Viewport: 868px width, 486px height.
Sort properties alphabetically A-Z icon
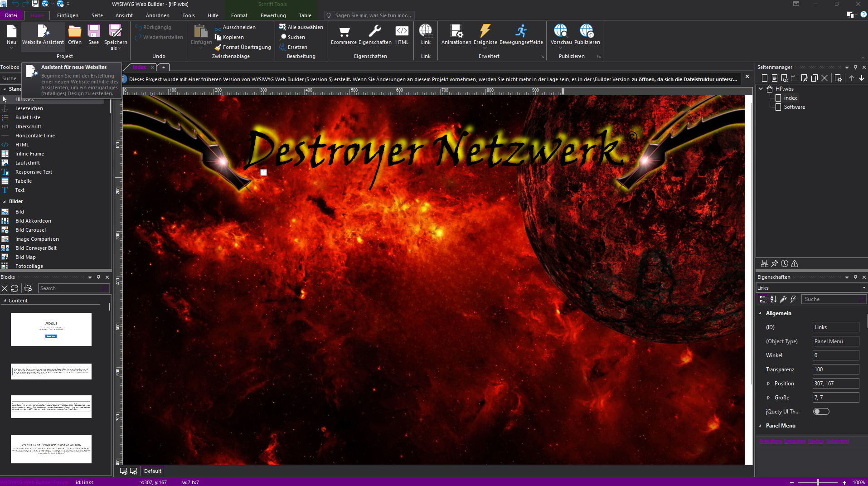pos(773,299)
